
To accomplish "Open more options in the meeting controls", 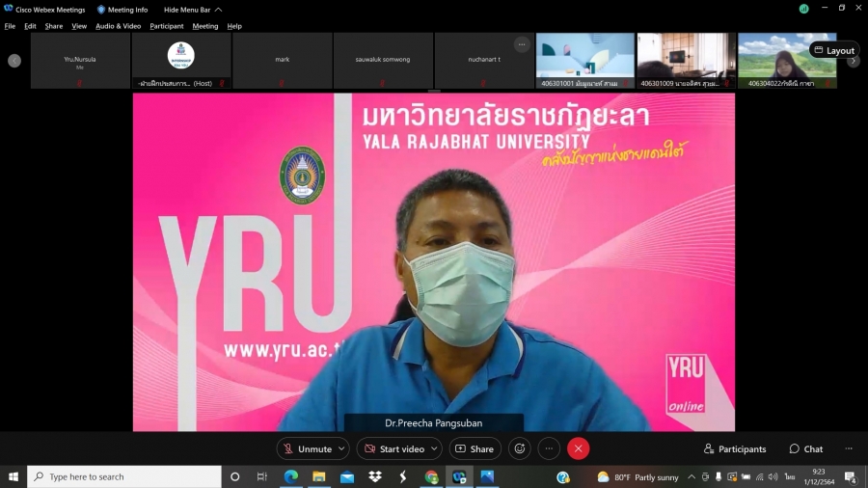I will [x=549, y=448].
